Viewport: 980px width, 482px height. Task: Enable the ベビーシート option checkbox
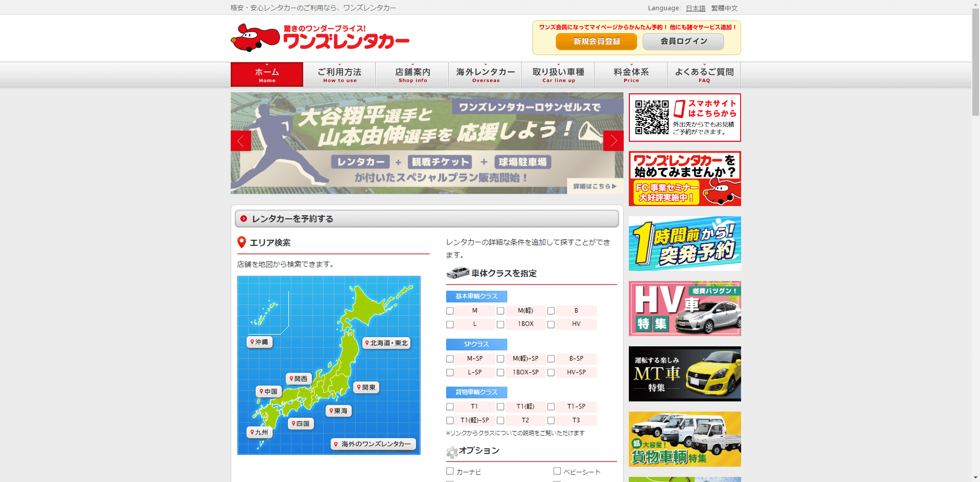click(557, 471)
